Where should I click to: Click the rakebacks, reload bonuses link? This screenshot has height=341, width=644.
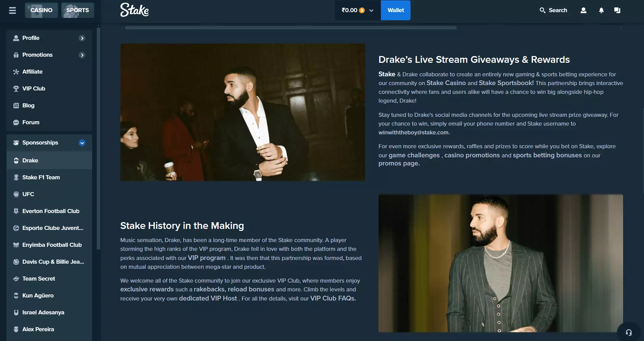pyautogui.click(x=234, y=289)
